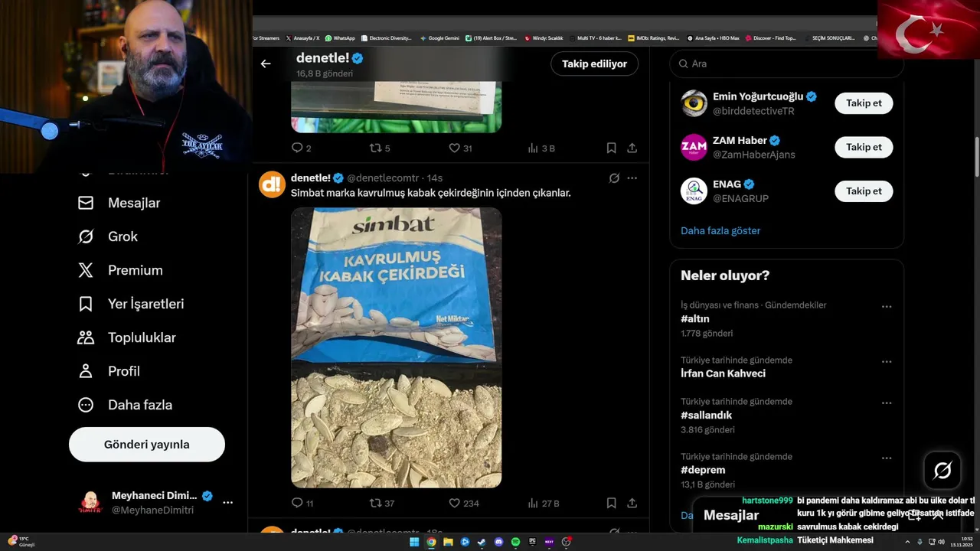
Task: Open Emin Yoğurtcuoğlu's profile avatar
Action: (694, 103)
